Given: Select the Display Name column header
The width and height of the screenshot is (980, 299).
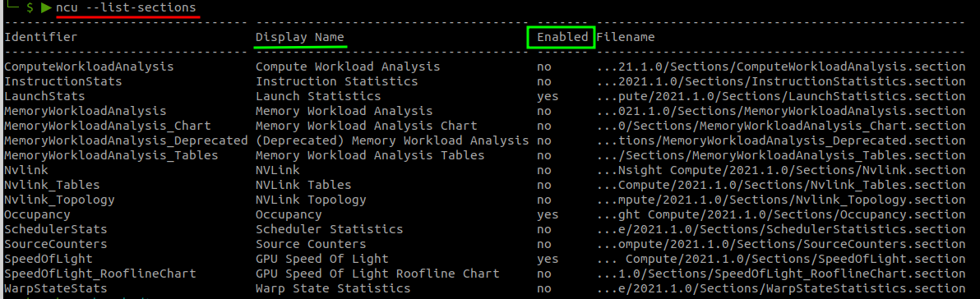Looking at the screenshot, I should click(x=300, y=37).
